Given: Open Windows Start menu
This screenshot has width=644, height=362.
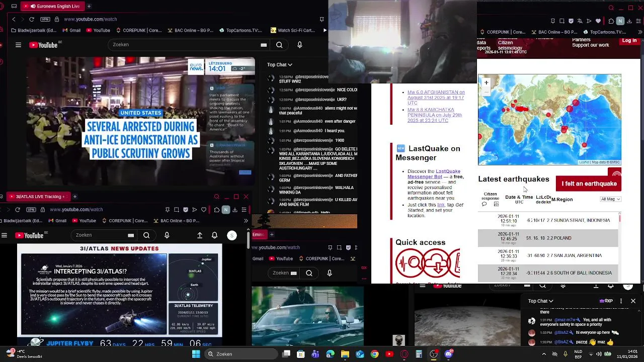Looking at the screenshot, I should point(196,354).
